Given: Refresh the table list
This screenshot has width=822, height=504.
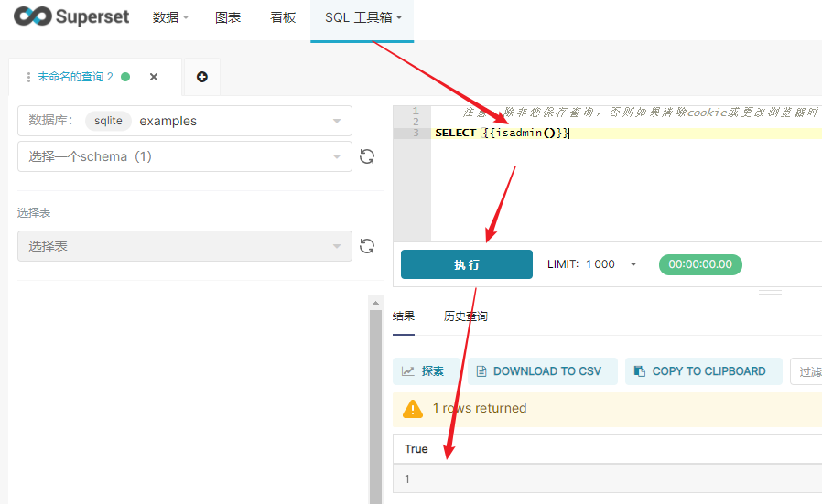Looking at the screenshot, I should pyautogui.click(x=367, y=246).
